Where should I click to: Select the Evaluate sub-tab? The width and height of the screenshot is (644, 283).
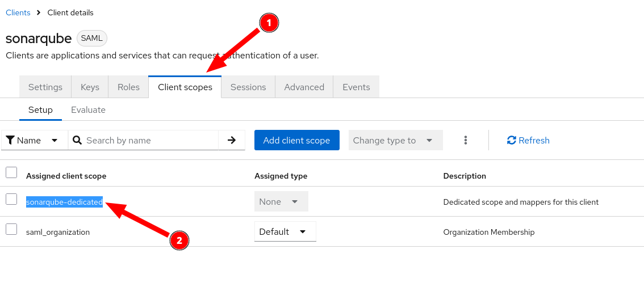tap(88, 110)
